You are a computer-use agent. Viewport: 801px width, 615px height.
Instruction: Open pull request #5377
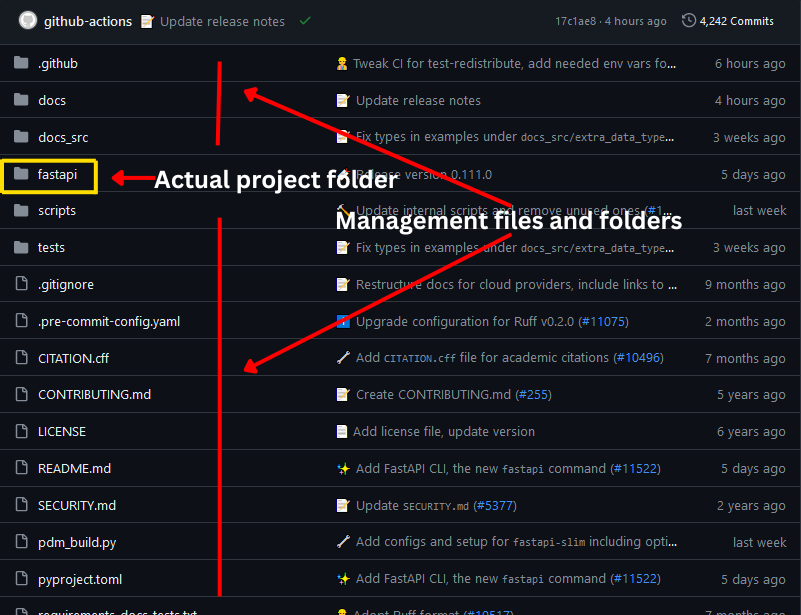[495, 505]
